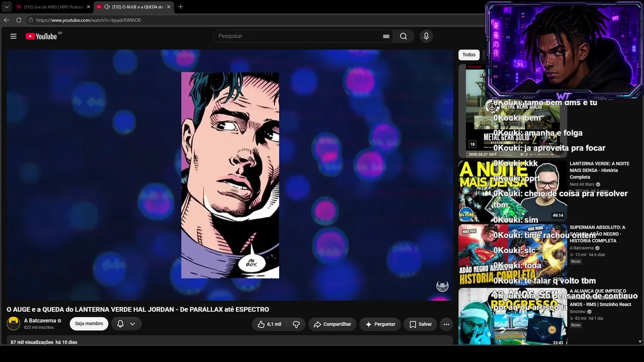Click the Batcaverna watermark in the video
Viewport: 644px width, 362px height.
click(442, 286)
